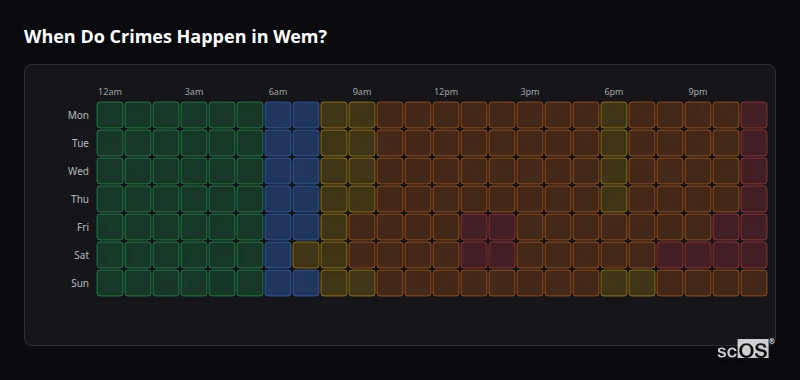The width and height of the screenshot is (800, 380).
Task: Pick the Tuesday 12pm orange cell
Action: tap(446, 143)
